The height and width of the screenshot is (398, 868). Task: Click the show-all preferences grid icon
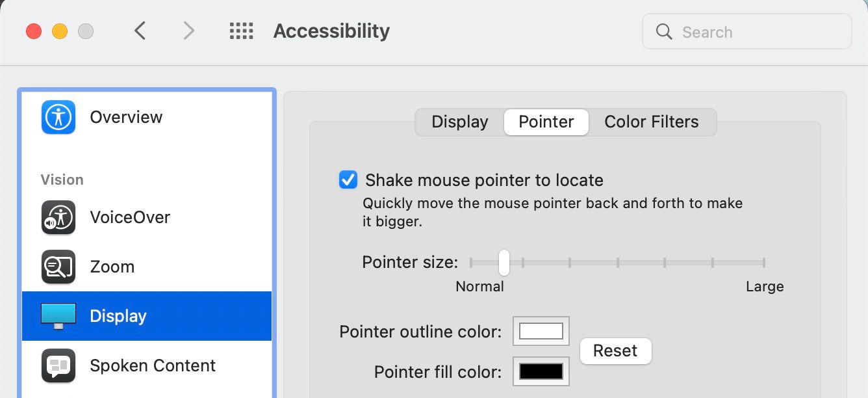(x=241, y=31)
